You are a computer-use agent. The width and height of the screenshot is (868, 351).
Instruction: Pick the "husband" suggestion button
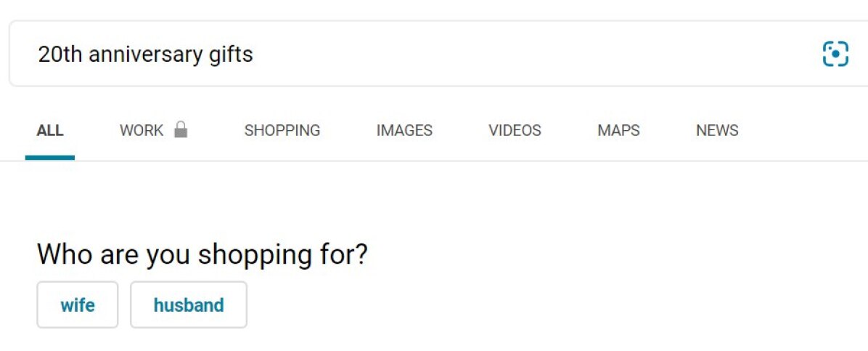click(x=189, y=305)
